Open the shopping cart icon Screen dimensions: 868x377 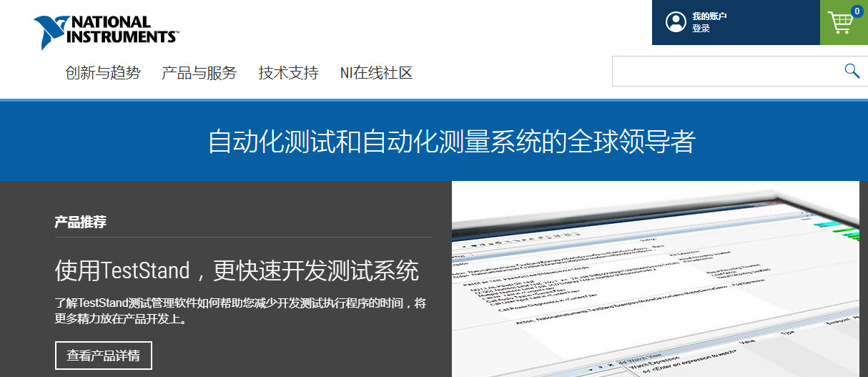[841, 23]
